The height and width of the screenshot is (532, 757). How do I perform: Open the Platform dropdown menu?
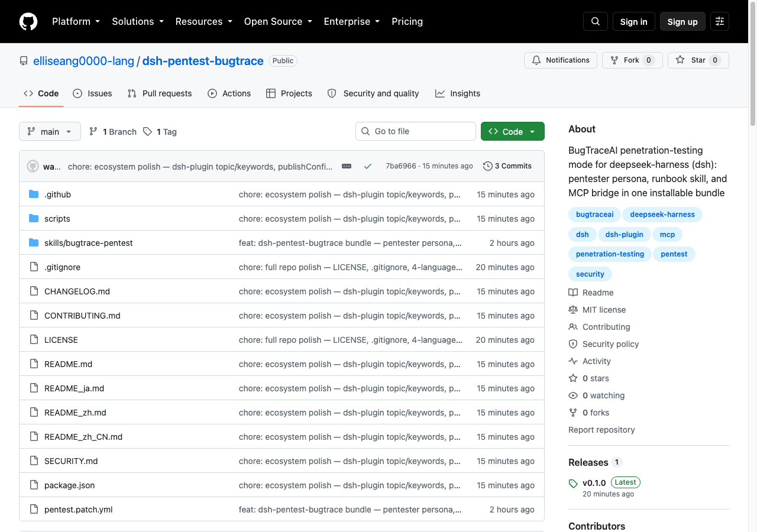pos(76,21)
